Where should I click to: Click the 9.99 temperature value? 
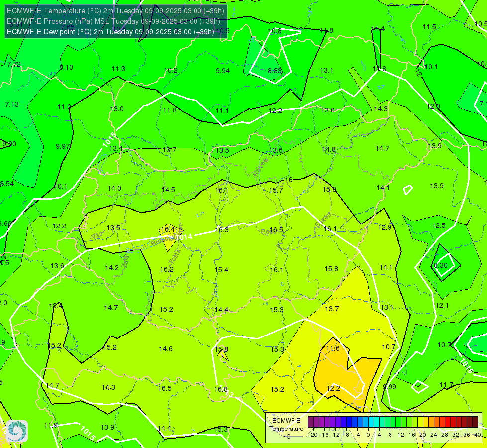click(390, 387)
